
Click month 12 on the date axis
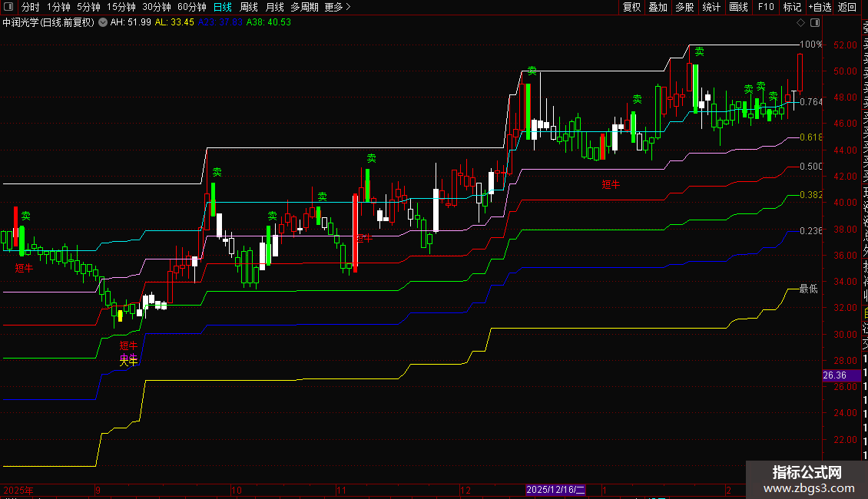tap(465, 490)
